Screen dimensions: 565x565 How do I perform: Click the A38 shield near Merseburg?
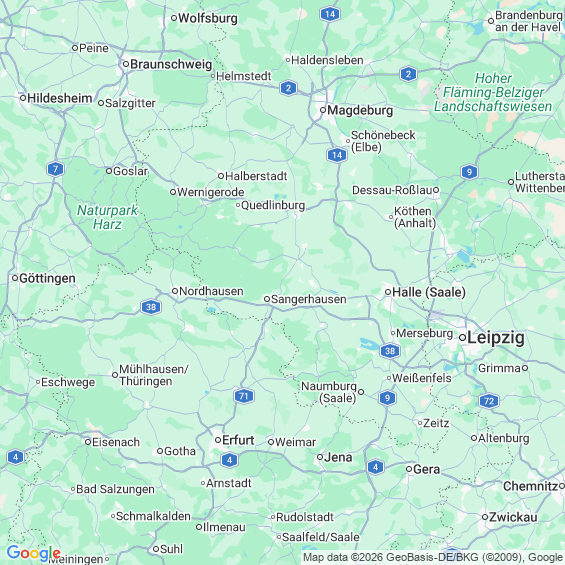[x=390, y=351]
